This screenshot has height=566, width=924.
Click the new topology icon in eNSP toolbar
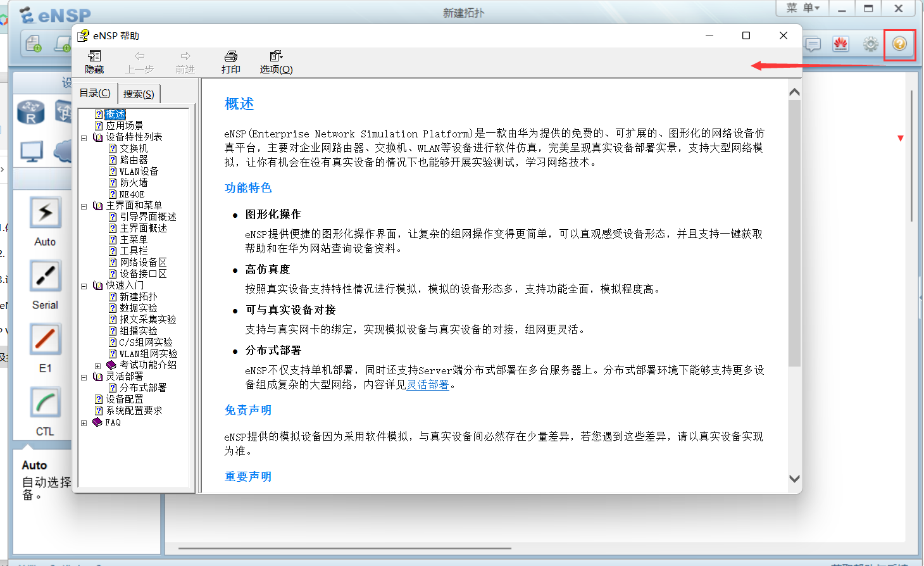(34, 43)
